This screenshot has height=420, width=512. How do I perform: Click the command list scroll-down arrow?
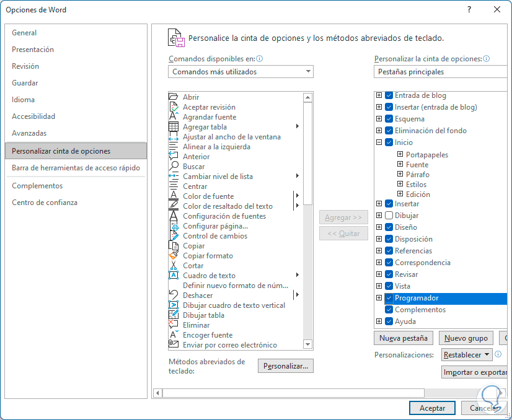307,344
